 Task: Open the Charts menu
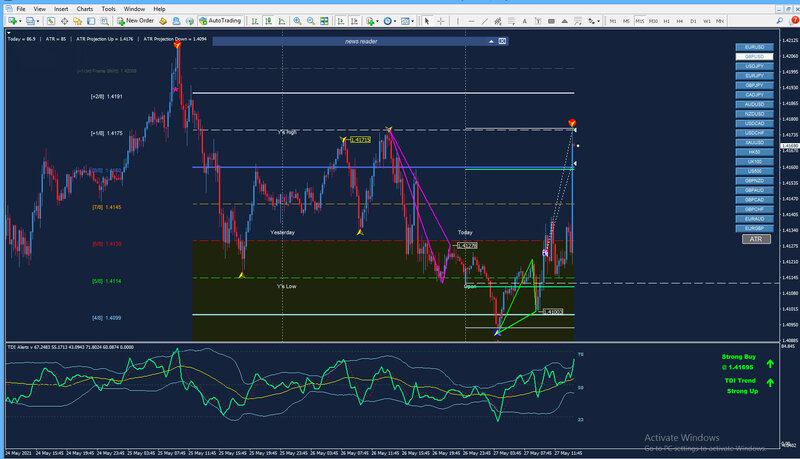point(85,9)
